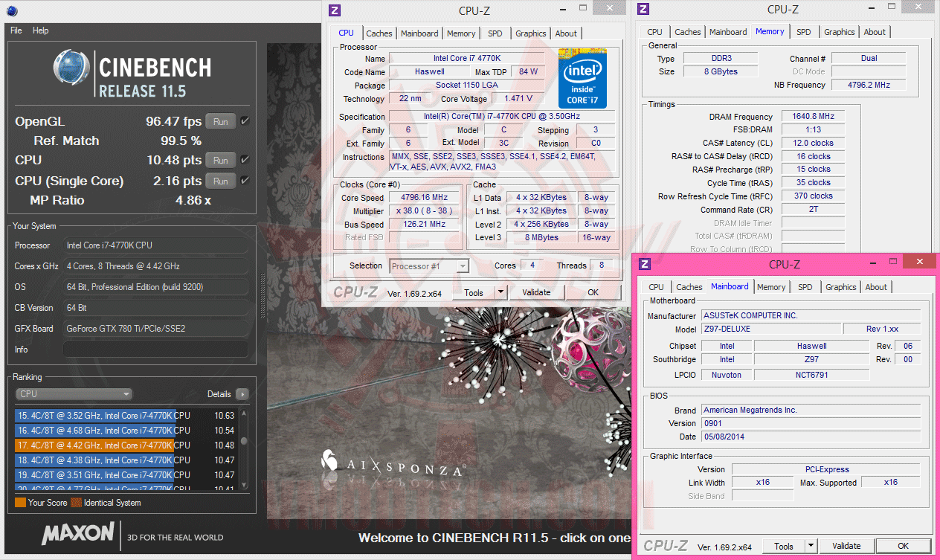940x560 pixels.
Task: Run the CPU benchmark
Action: pyautogui.click(x=221, y=160)
